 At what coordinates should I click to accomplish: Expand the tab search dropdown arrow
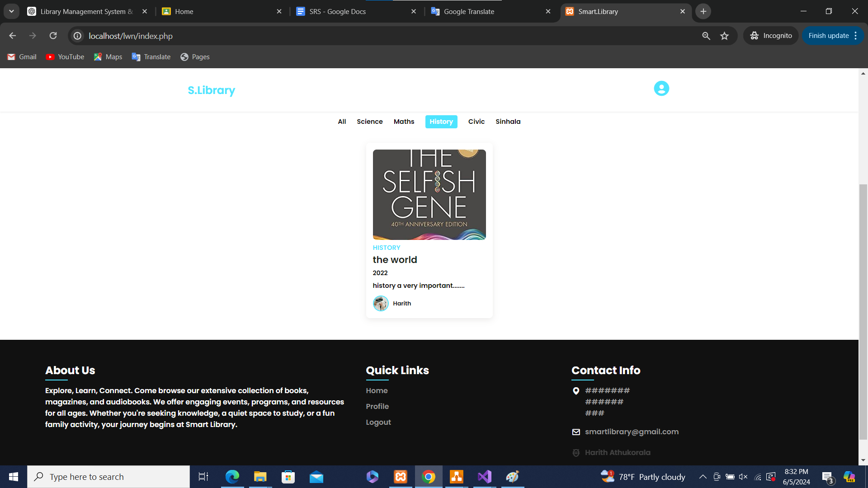(x=11, y=11)
